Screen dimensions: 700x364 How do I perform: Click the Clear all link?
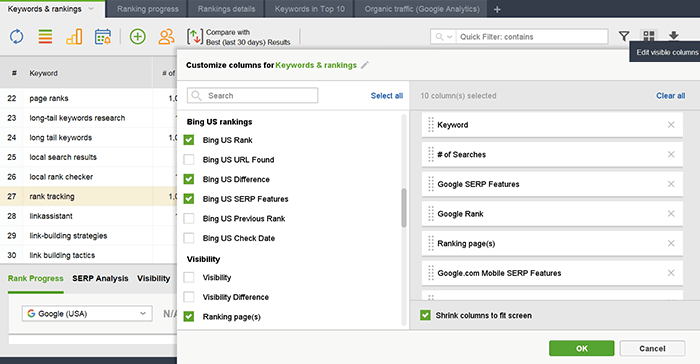coord(671,96)
